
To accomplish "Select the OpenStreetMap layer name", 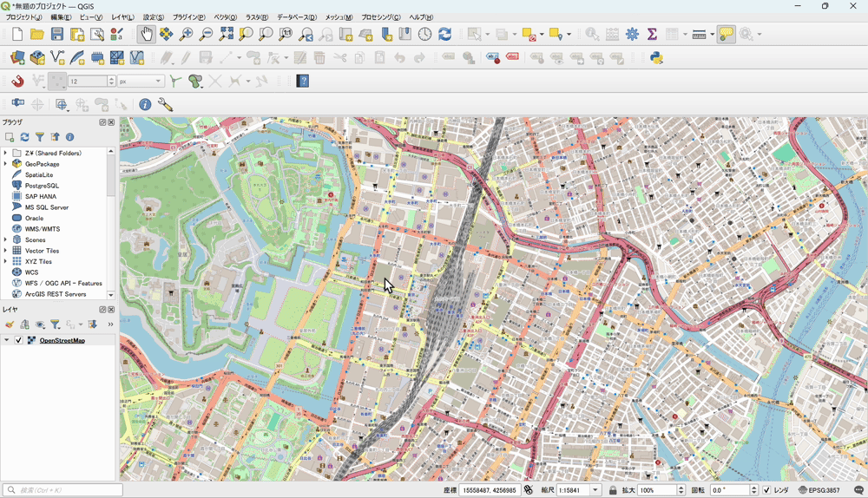I will coord(62,340).
